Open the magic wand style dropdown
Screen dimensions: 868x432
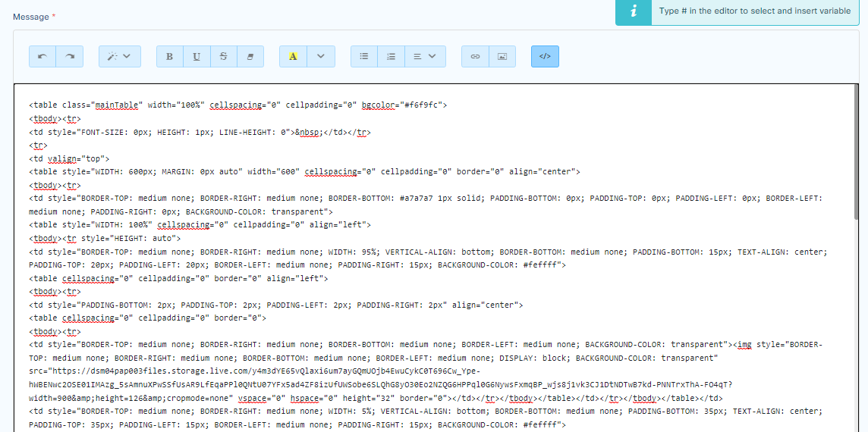click(119, 56)
